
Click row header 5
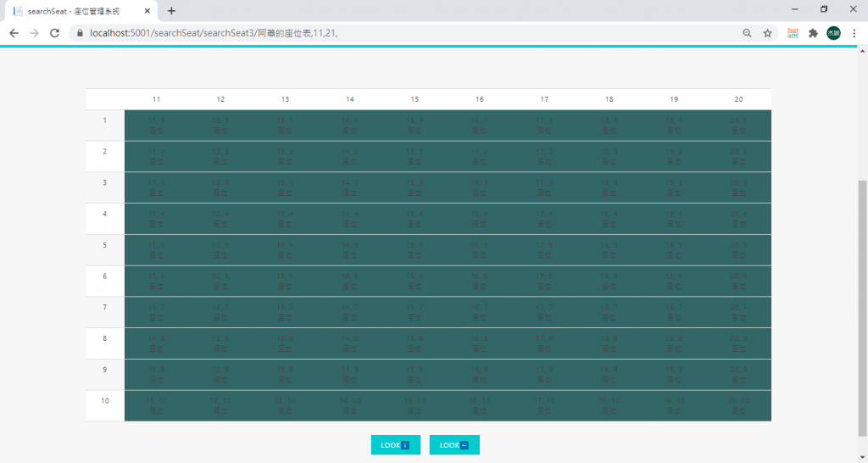coord(104,250)
